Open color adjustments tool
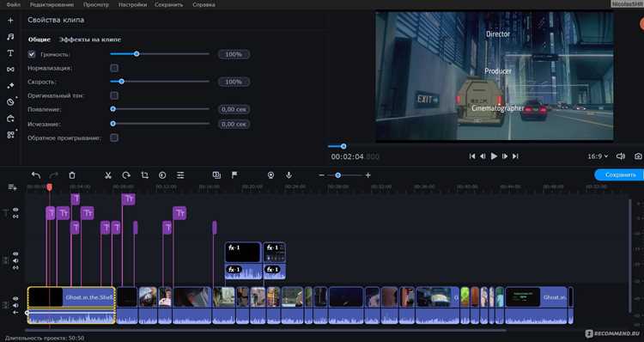Viewport: 644px width, 342px height. point(162,175)
